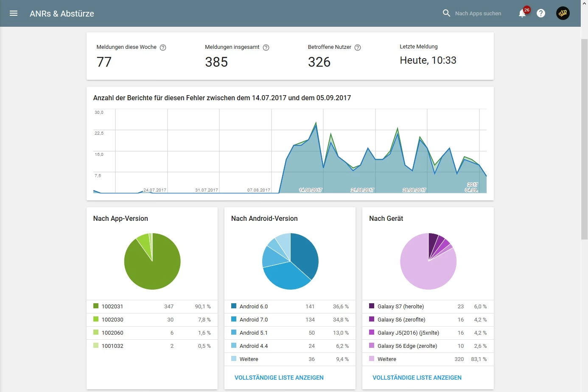Select the 1002030 app version row

[x=152, y=319]
